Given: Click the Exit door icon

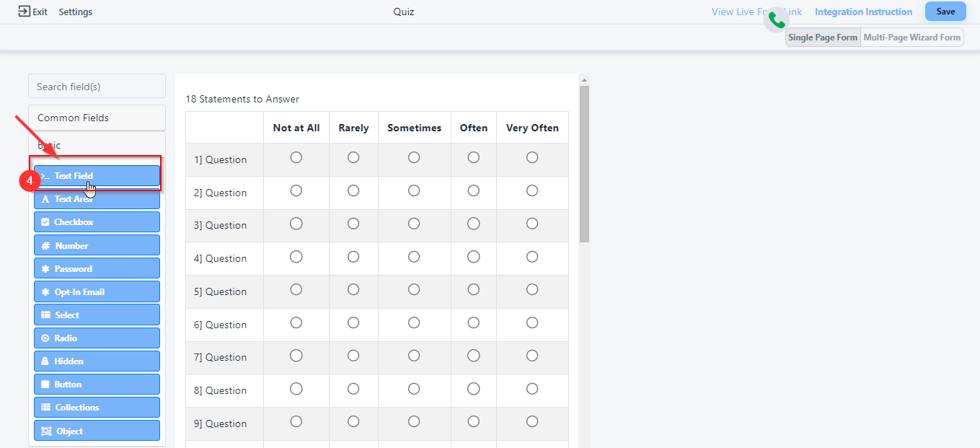Looking at the screenshot, I should tap(24, 12).
